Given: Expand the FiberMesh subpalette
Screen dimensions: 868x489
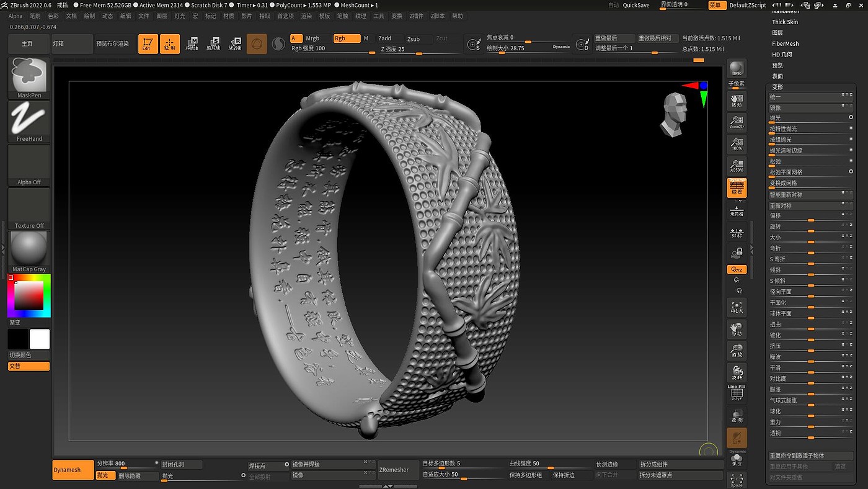Looking at the screenshot, I should [x=785, y=43].
